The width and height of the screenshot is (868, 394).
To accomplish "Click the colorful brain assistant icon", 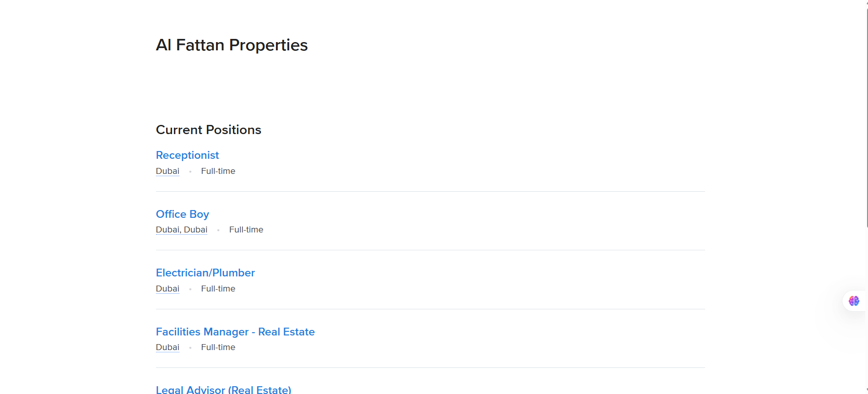I will point(854,301).
